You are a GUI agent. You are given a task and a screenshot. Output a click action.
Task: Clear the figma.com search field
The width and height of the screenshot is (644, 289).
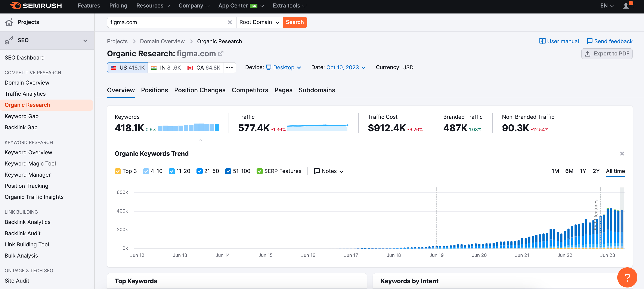(x=230, y=22)
